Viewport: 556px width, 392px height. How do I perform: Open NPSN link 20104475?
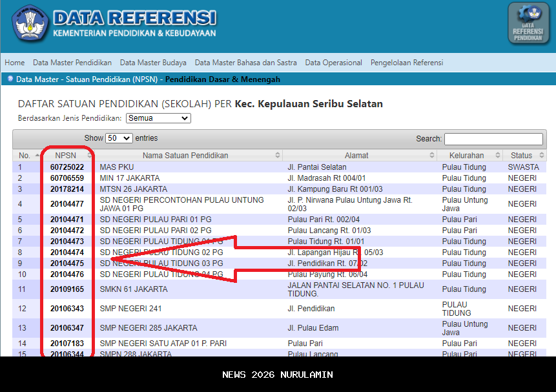click(x=67, y=263)
